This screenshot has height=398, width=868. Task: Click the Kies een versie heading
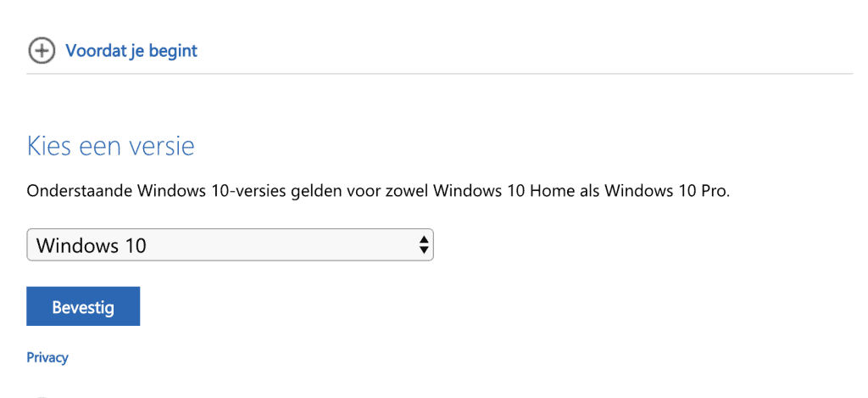pyautogui.click(x=111, y=147)
